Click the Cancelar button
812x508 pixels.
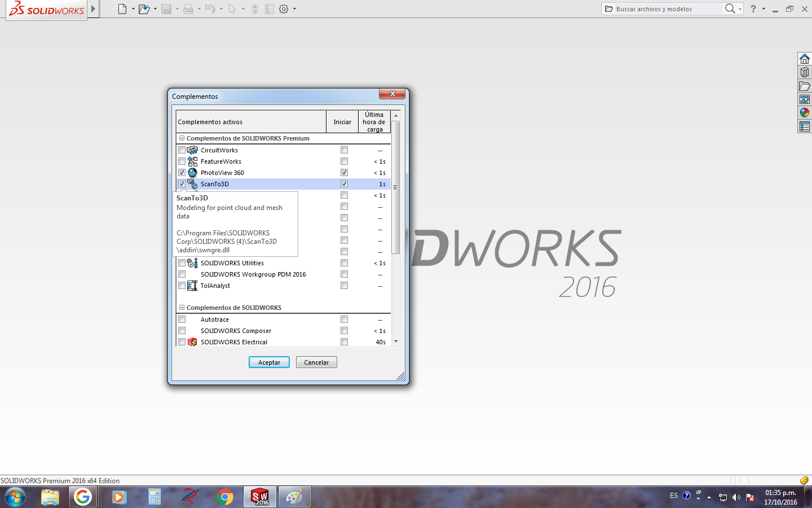click(316, 362)
